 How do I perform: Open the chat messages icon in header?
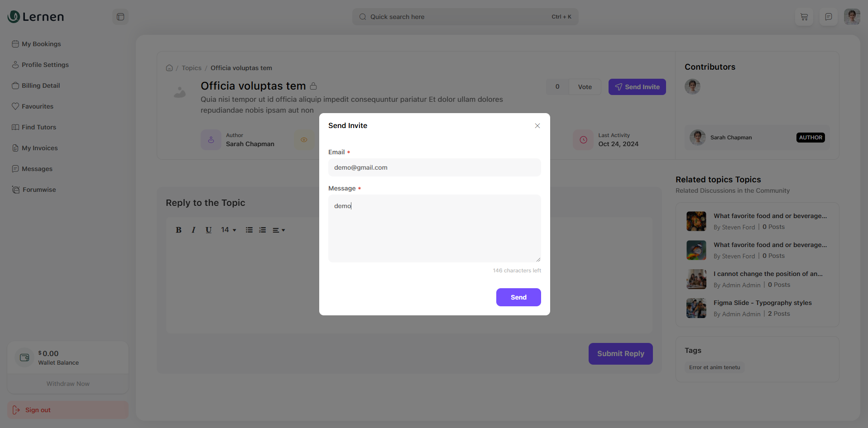coord(828,17)
